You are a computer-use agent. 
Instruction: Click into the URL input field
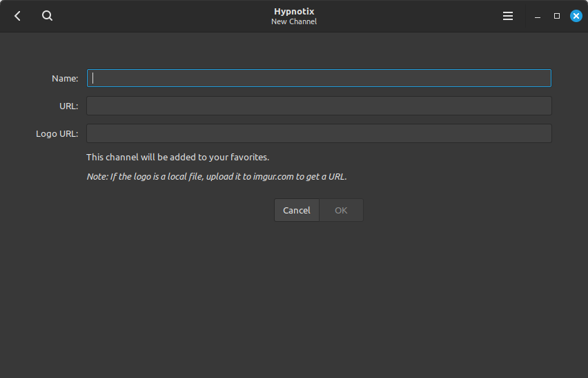tap(319, 106)
